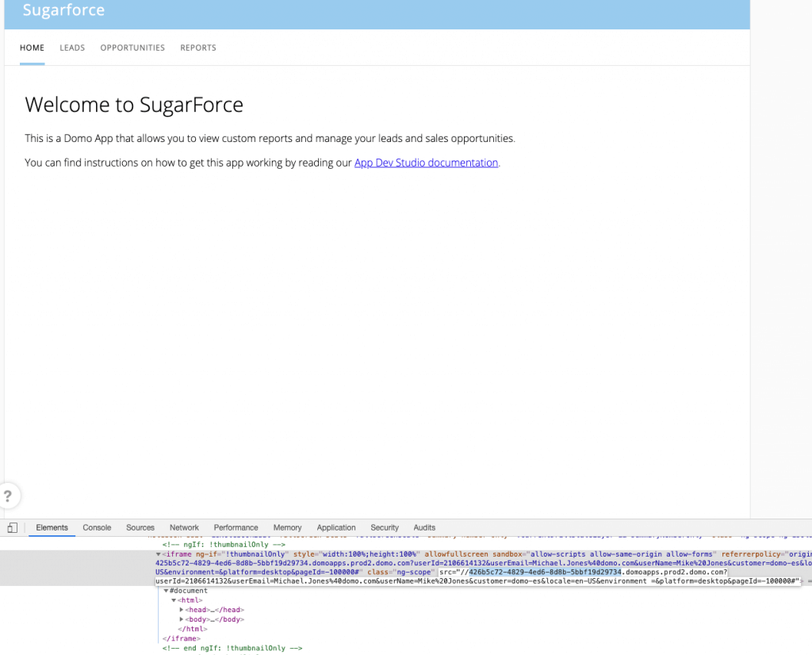Select the 'end ngIf: !thumbnailOnly' comment line
Image resolution: width=812 pixels, height=655 pixels.
(232, 649)
